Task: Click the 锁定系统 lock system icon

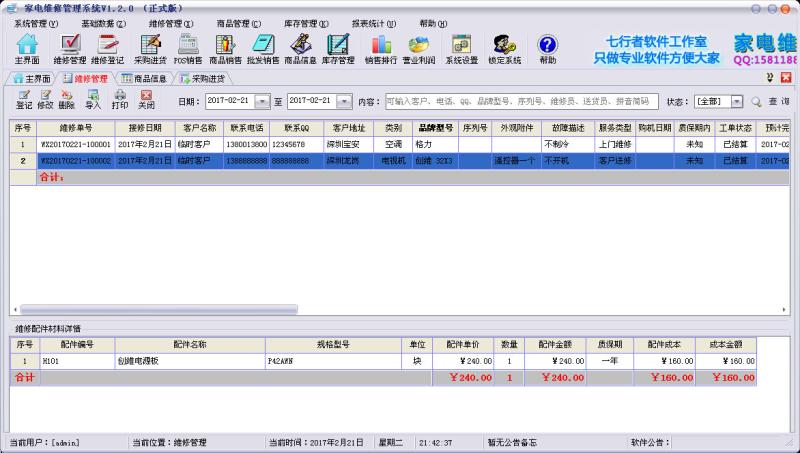Action: pos(505,49)
